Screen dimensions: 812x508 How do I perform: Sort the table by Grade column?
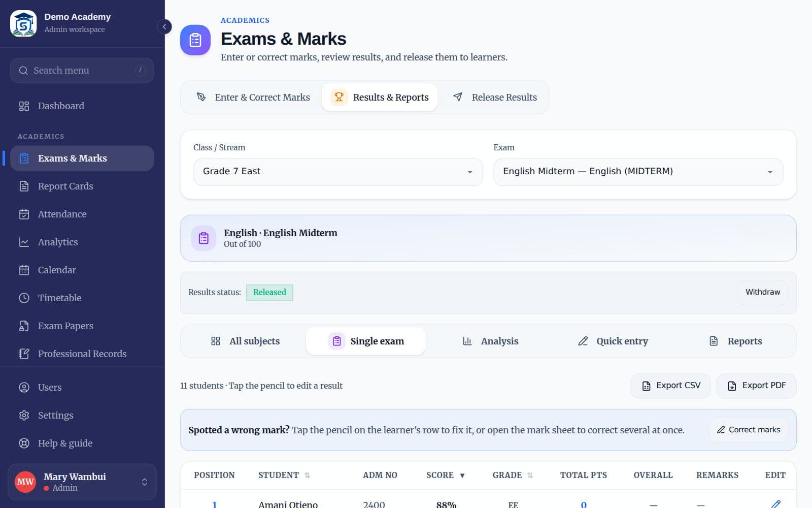(512, 475)
